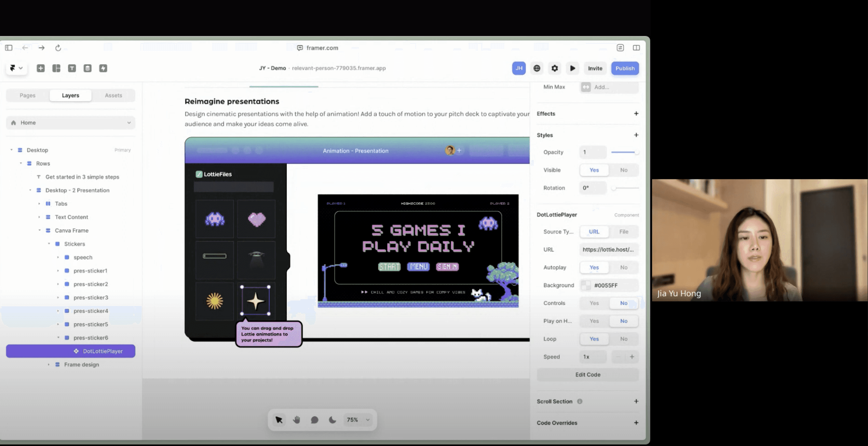The height and width of the screenshot is (446, 868).
Task: Open project settings gear icon
Action: [x=555, y=68]
